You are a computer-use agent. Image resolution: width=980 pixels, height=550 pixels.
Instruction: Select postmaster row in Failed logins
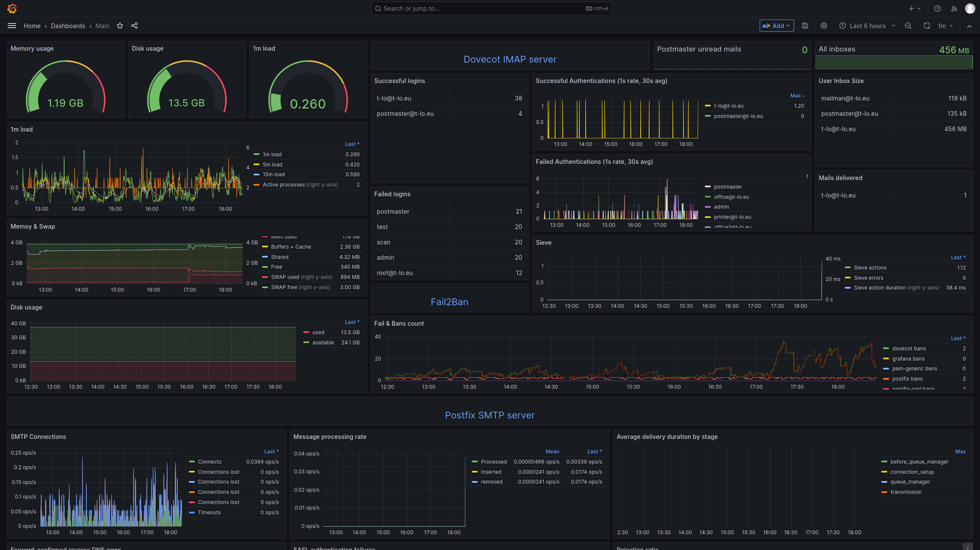pyautogui.click(x=449, y=212)
